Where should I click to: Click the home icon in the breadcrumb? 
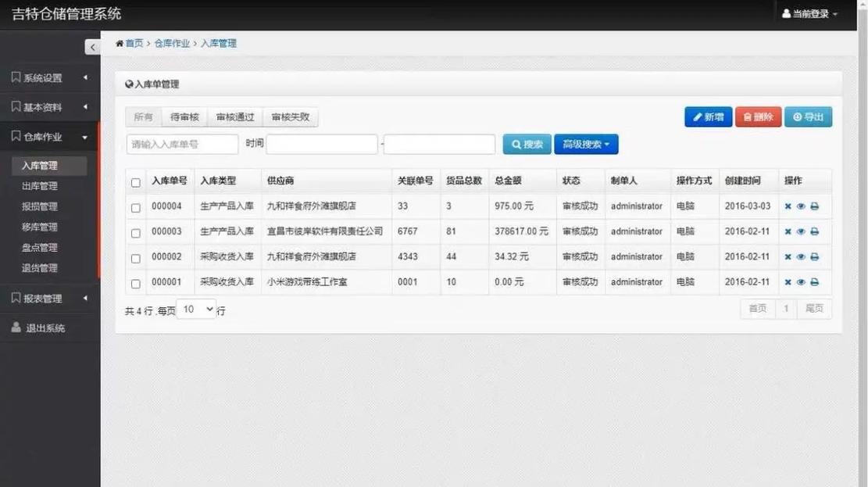pyautogui.click(x=120, y=43)
